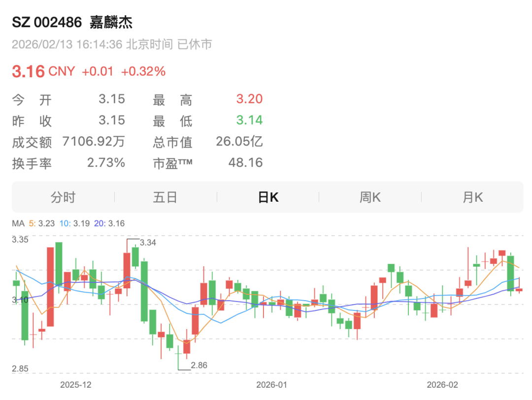Image resolution: width=532 pixels, height=400 pixels.
Task: Click the MA 20 value 3.16
Action: pos(116,223)
